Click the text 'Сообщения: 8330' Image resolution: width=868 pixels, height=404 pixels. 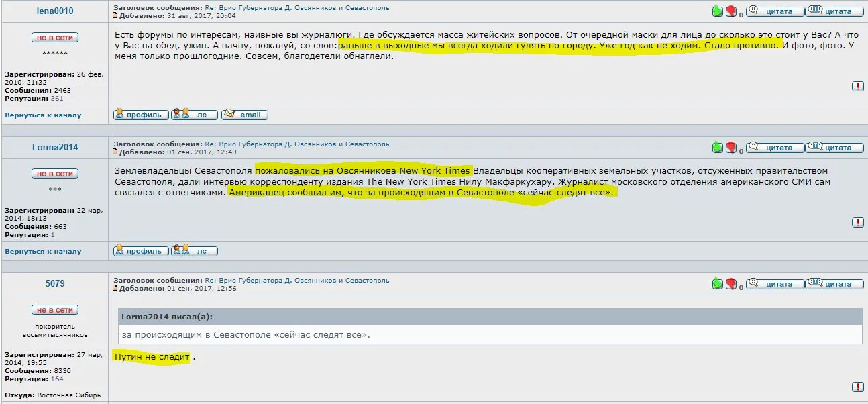pyautogui.click(x=38, y=370)
